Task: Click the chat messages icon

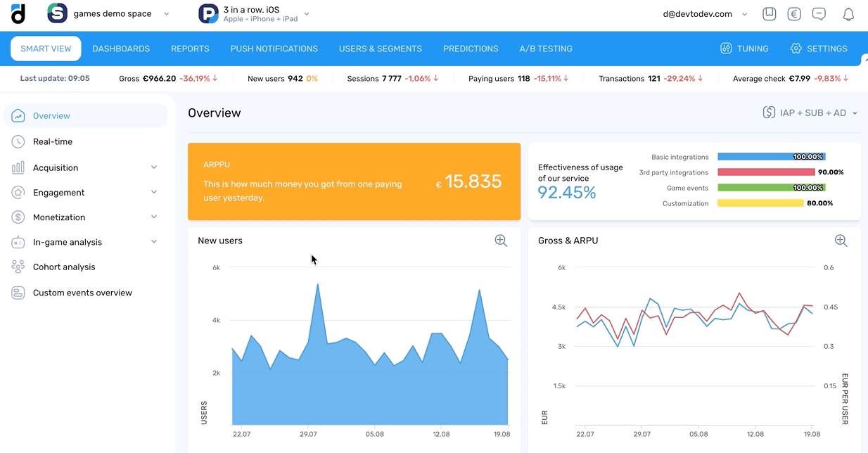Action: tap(819, 14)
